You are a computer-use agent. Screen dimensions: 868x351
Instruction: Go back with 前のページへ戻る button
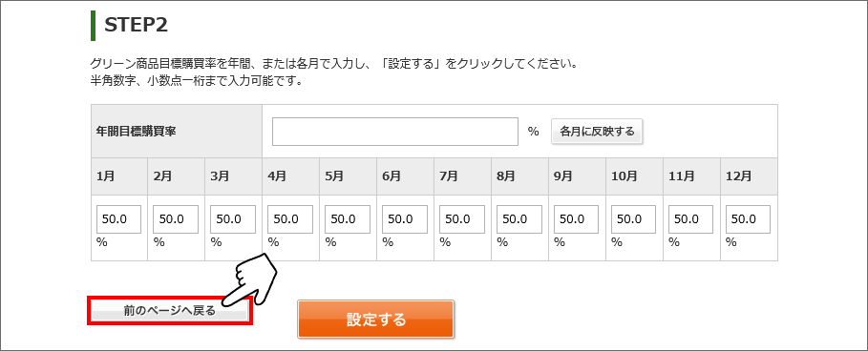pyautogui.click(x=169, y=311)
